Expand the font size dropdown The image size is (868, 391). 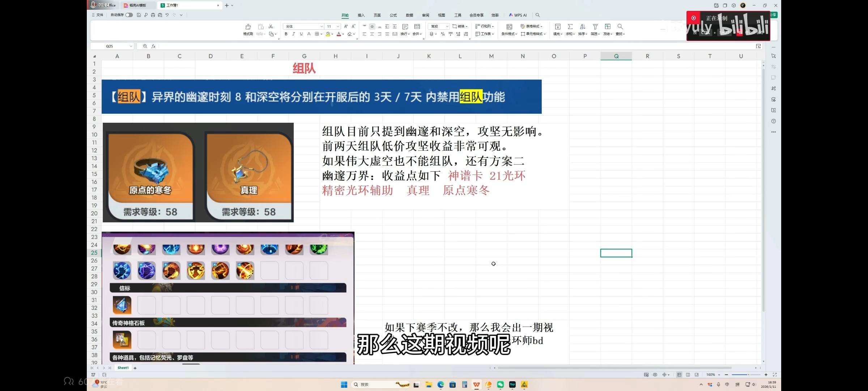coord(338,26)
